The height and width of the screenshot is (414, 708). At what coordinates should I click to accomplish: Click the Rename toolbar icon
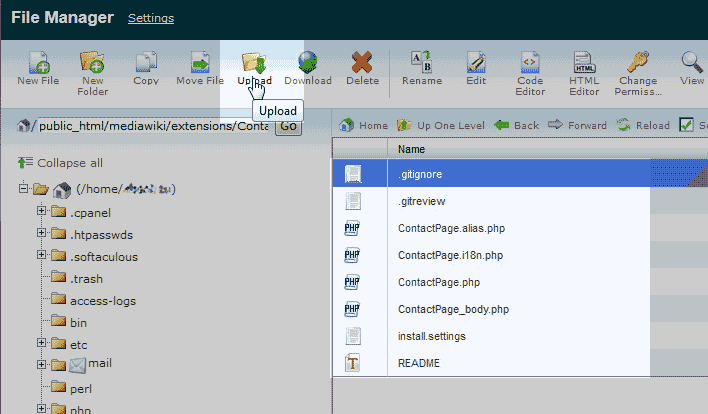coord(421,63)
